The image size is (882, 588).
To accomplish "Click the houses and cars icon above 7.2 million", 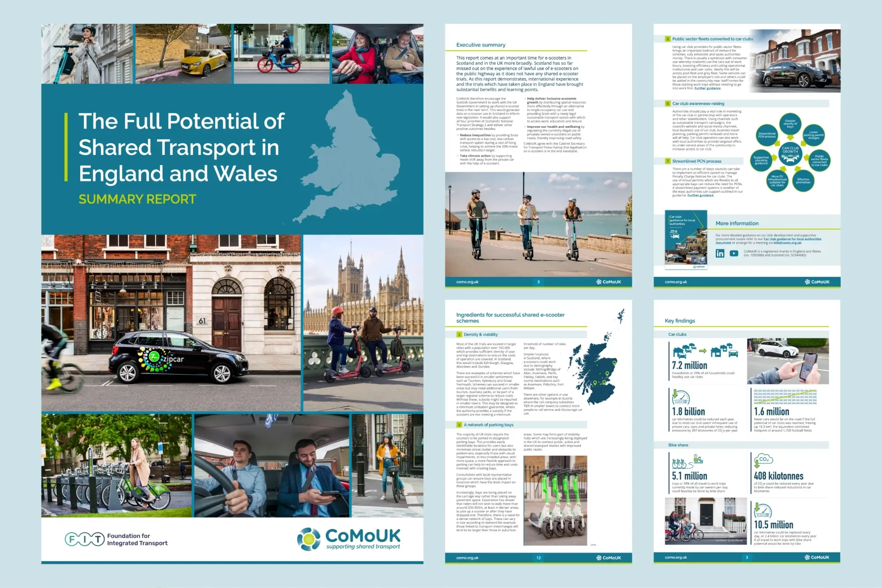I will tap(705, 351).
